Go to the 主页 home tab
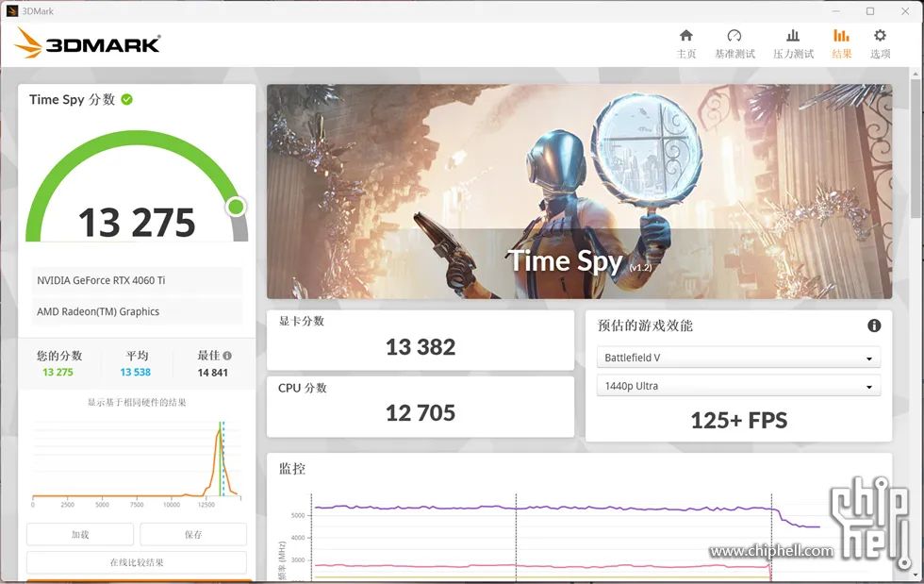924x584 pixels. 686,44
